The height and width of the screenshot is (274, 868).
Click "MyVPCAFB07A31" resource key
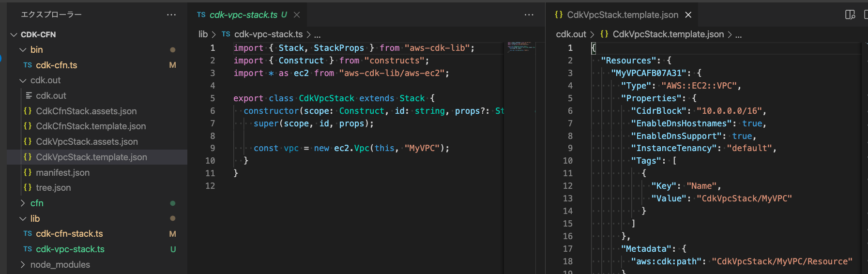[x=649, y=73]
